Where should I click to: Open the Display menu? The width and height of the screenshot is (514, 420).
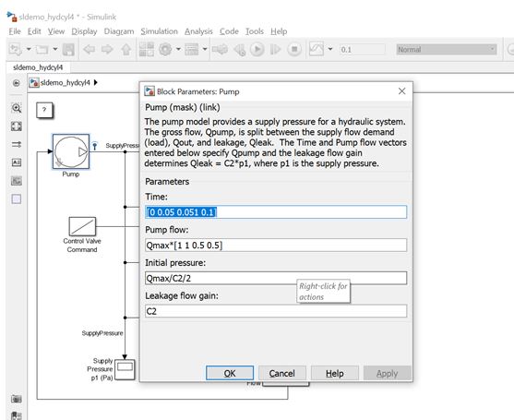click(84, 31)
